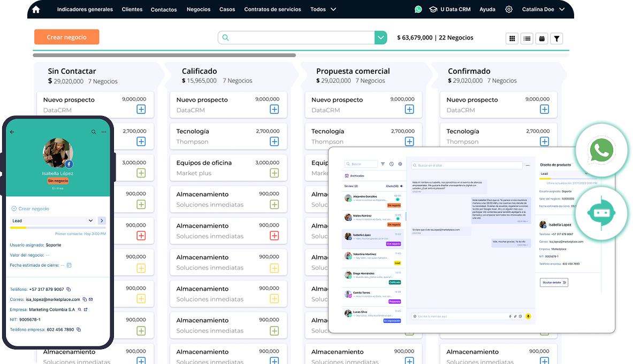The image size is (633, 364).
Task: Click the Ocultar detalle button
Action: click(x=554, y=282)
